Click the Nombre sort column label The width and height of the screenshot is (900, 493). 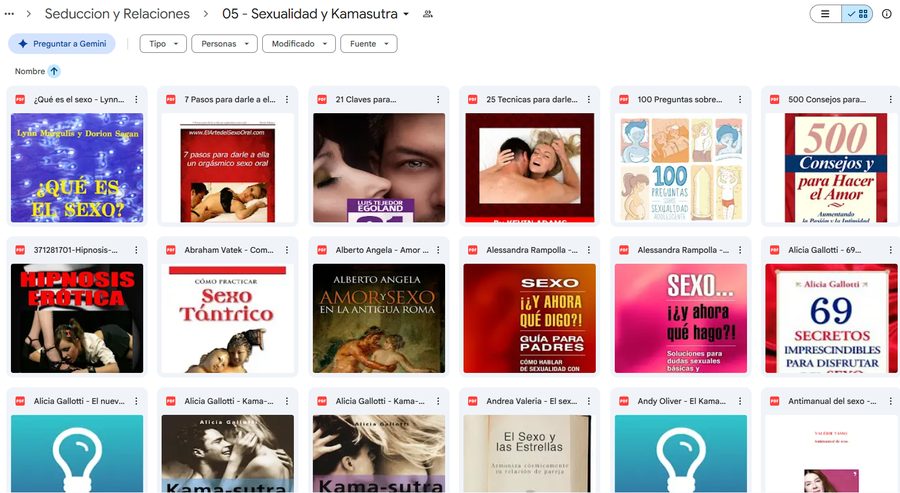click(30, 71)
